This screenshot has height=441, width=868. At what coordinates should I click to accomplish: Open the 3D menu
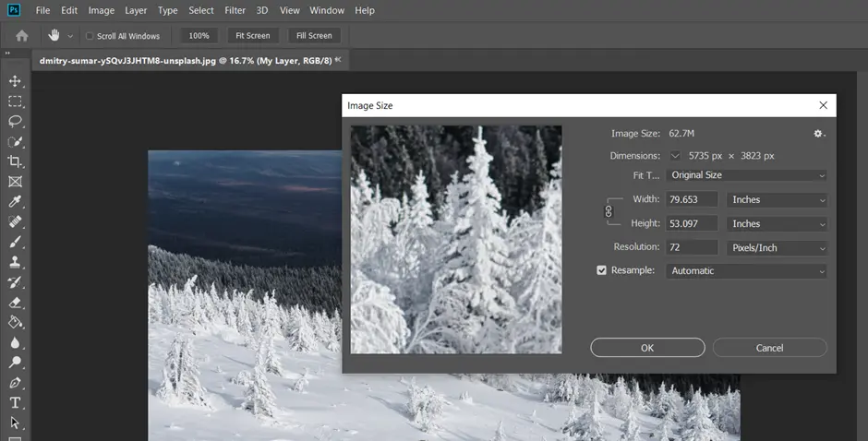[x=262, y=10]
